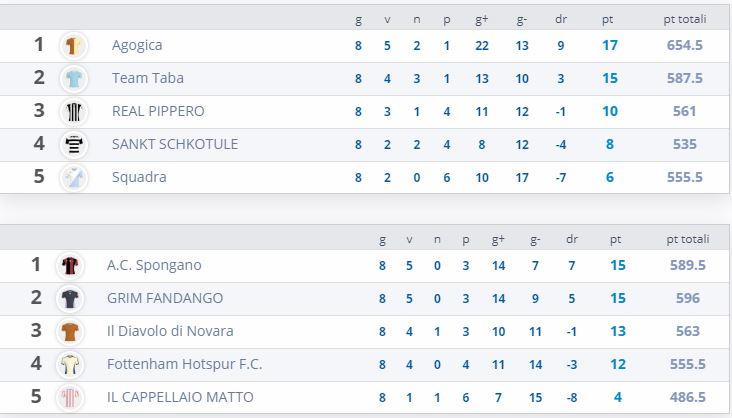This screenshot has height=418, width=732.
Task: Open the Agogica team link
Action: pos(137,45)
